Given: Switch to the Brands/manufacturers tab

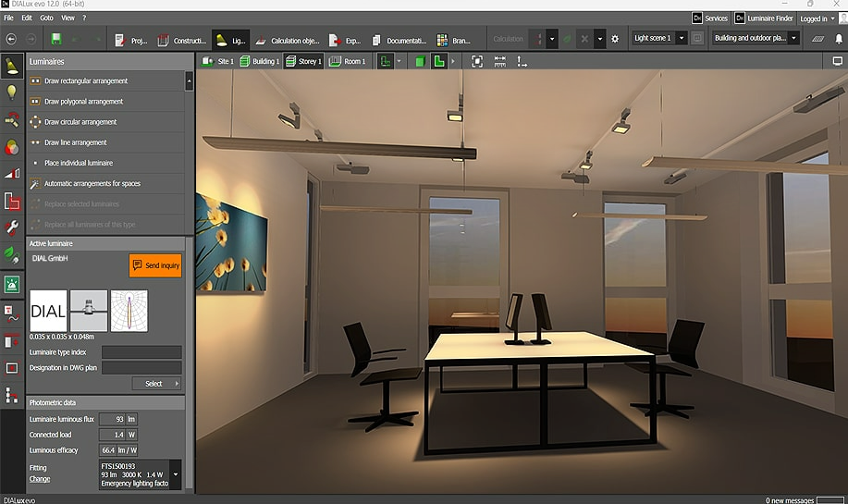Looking at the screenshot, I should [x=454, y=41].
